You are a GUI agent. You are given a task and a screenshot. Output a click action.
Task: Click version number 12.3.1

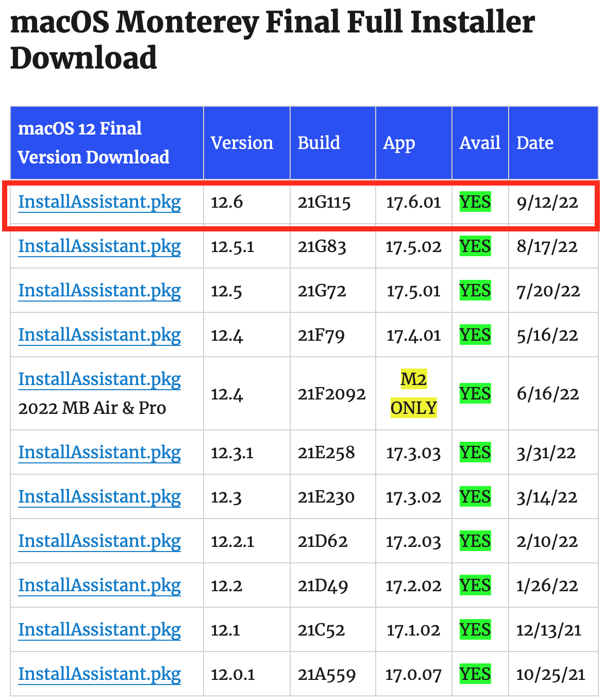tap(232, 453)
